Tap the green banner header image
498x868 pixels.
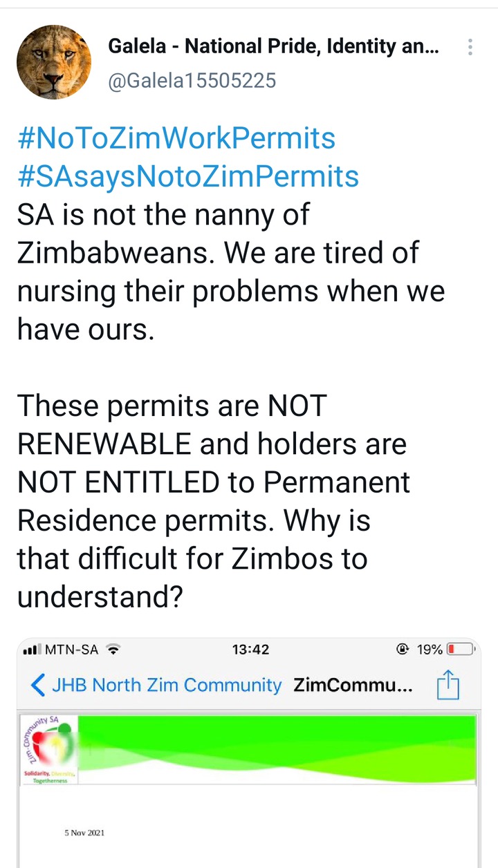277,749
